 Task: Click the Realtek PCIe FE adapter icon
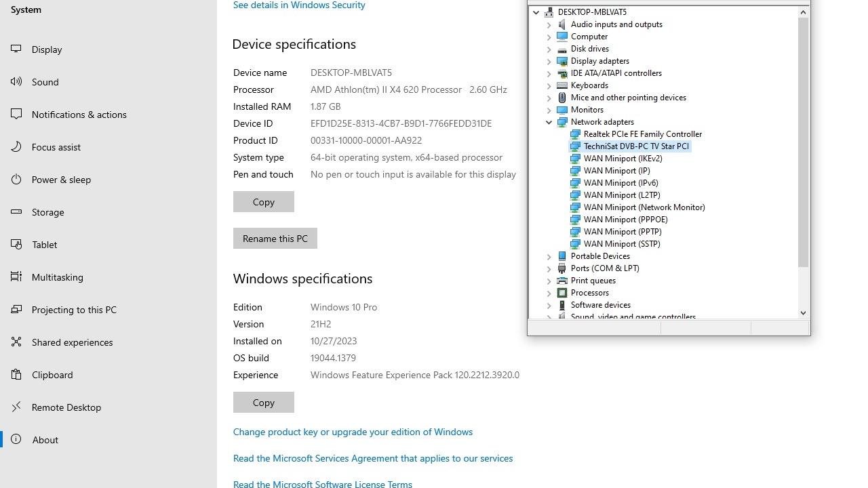point(575,134)
